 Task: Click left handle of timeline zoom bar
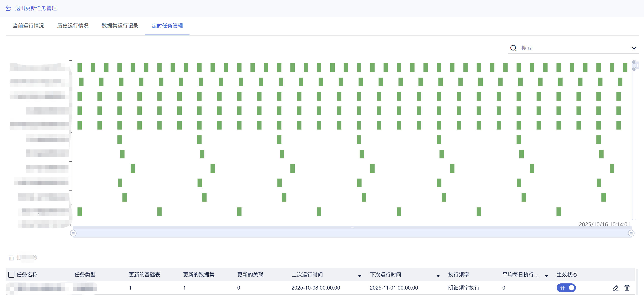[73, 233]
